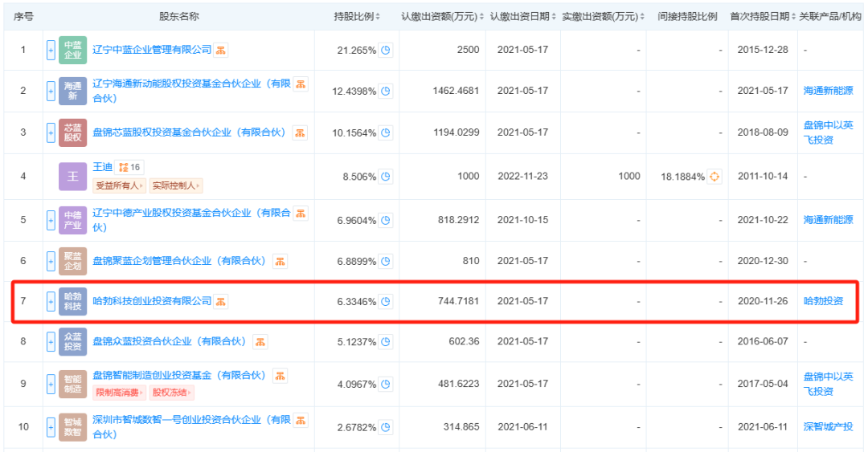
Task: Open 盘锦智能制造创业投资基金 company link
Action: (178, 375)
